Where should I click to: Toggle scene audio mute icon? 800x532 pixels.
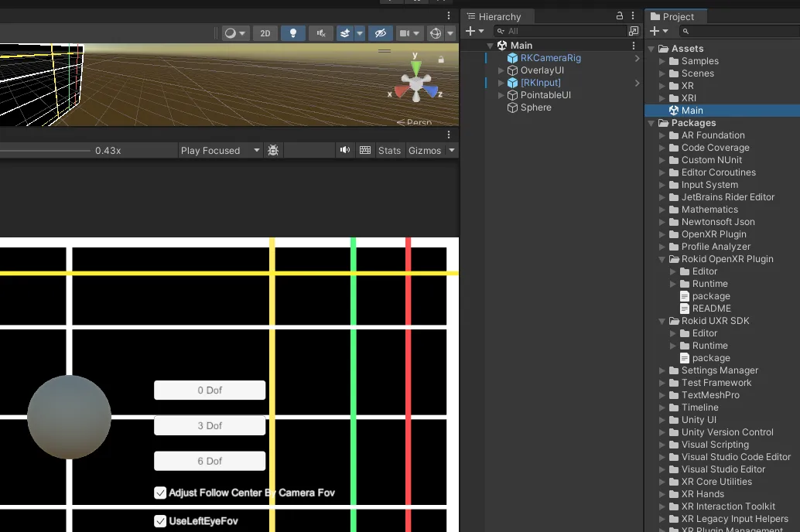pyautogui.click(x=320, y=33)
